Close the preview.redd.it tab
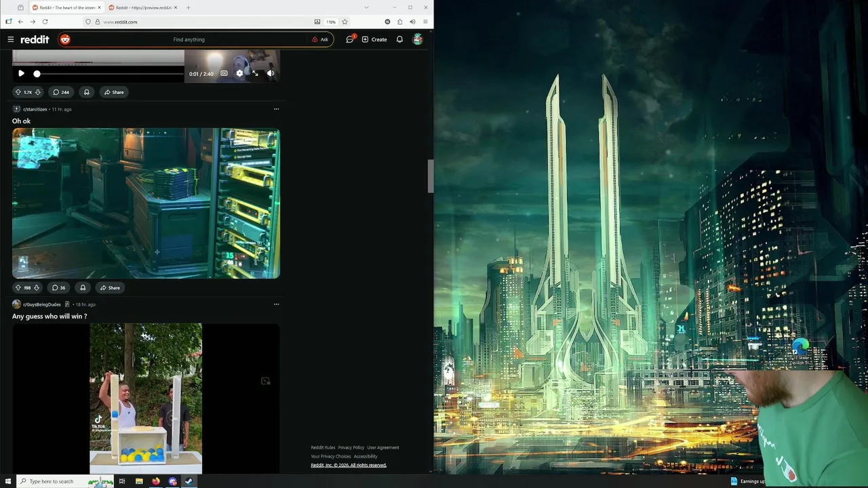This screenshot has height=488, width=868. point(176,7)
